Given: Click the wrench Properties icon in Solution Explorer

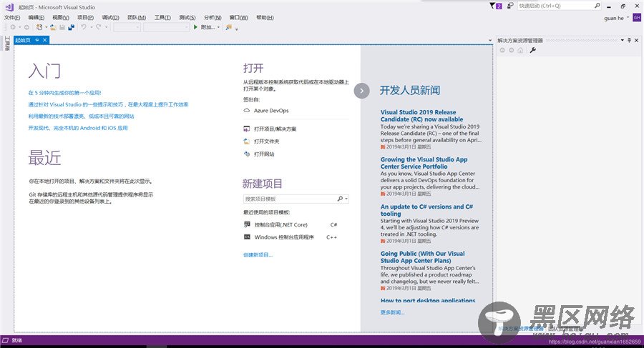Looking at the screenshot, I should [532, 50].
